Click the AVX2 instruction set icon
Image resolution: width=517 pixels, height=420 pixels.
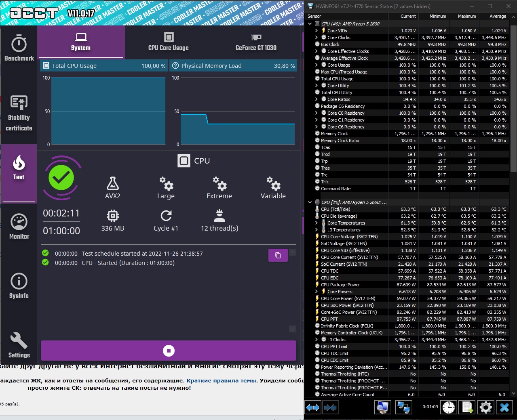[113, 184]
